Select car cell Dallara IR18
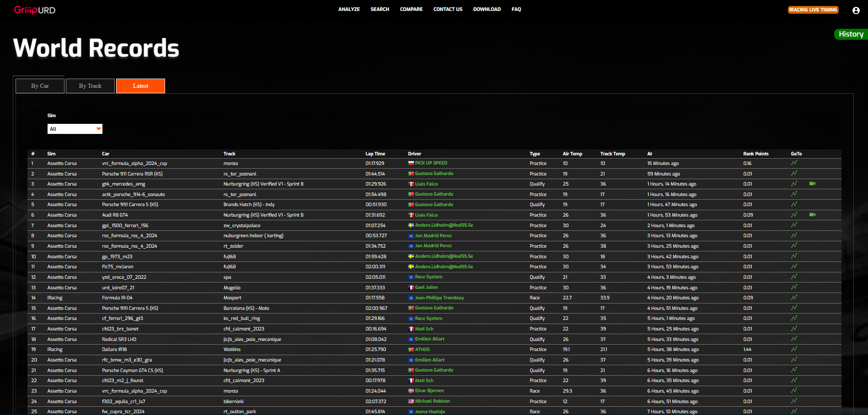 (x=114, y=349)
